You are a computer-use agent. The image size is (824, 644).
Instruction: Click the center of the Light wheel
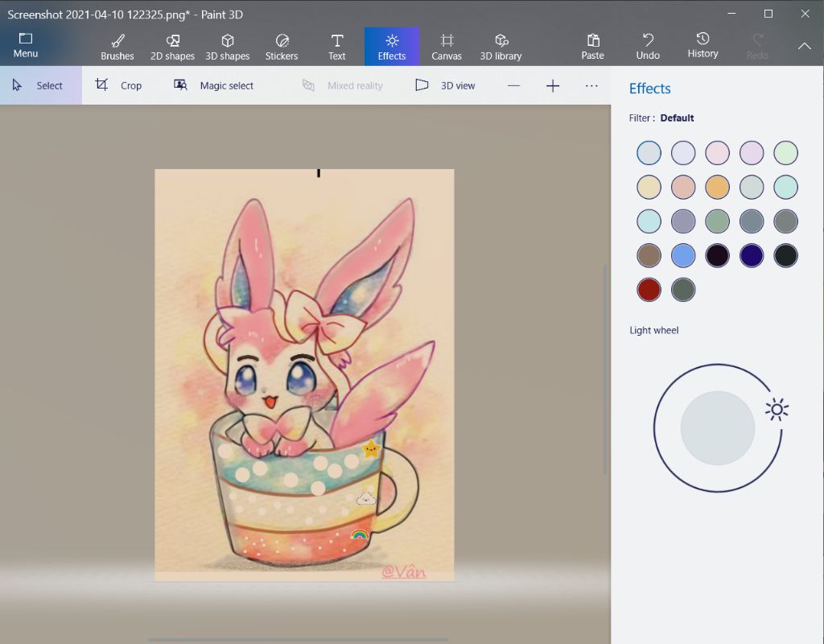(x=718, y=428)
